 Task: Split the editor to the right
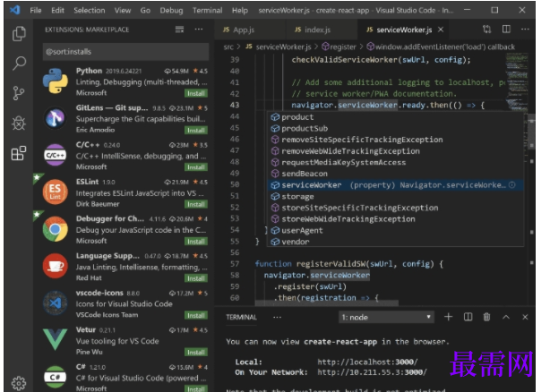506,30
